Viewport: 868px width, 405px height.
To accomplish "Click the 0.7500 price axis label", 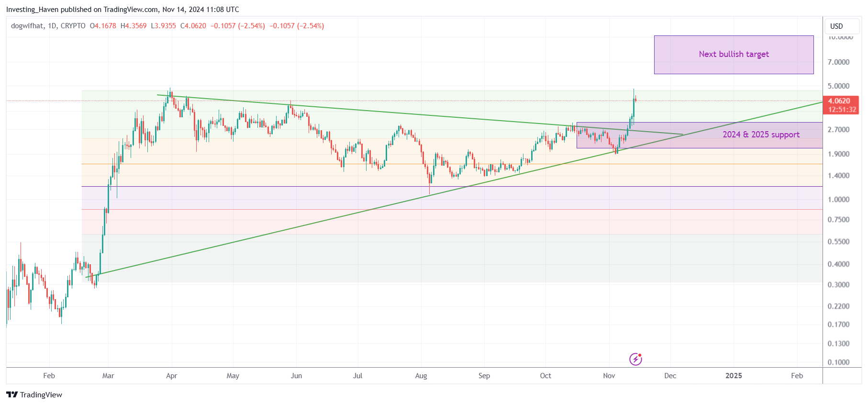I will pos(838,220).
